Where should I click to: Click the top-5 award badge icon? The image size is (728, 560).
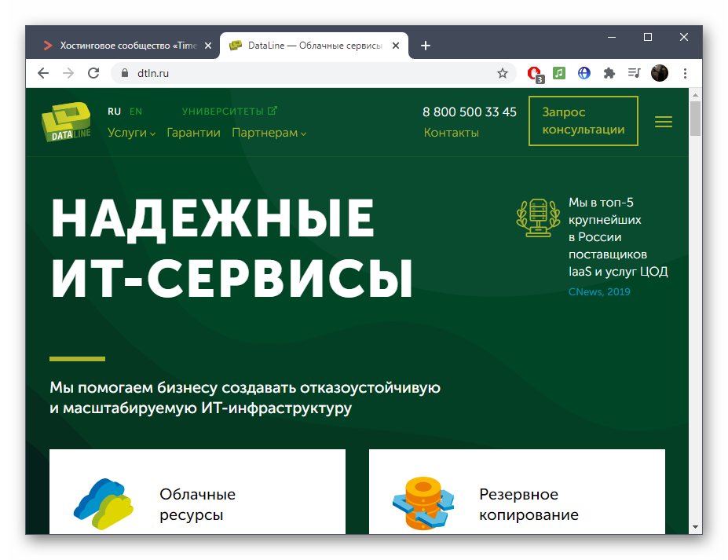pyautogui.click(x=537, y=218)
